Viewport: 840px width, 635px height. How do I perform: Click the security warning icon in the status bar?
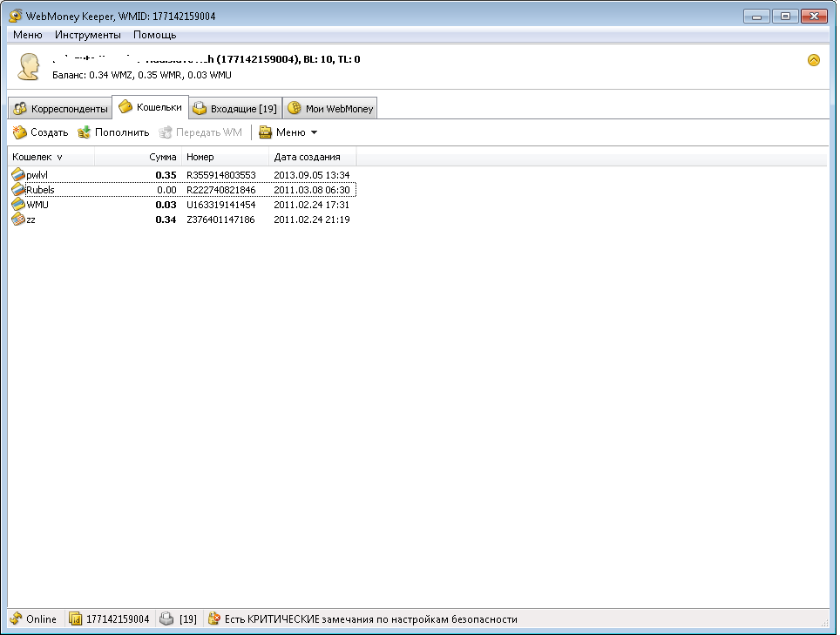point(214,619)
